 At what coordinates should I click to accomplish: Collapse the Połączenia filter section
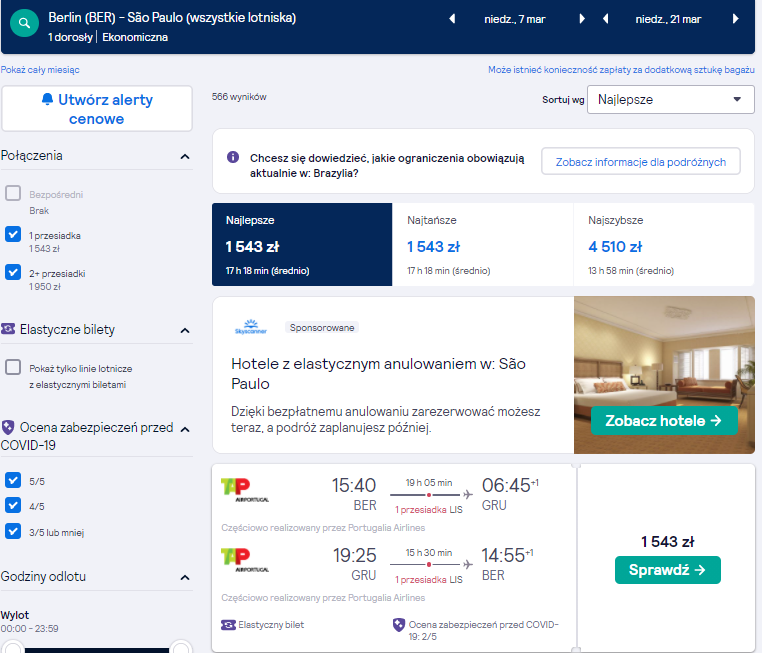click(185, 156)
